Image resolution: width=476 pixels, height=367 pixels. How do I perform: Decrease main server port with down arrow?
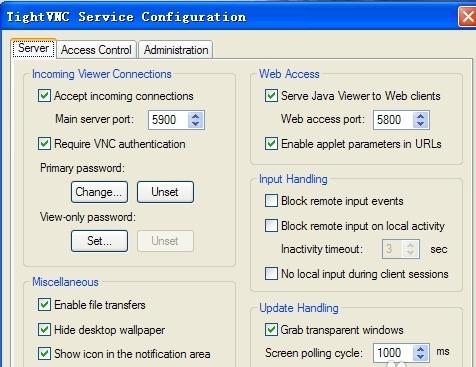(x=196, y=124)
